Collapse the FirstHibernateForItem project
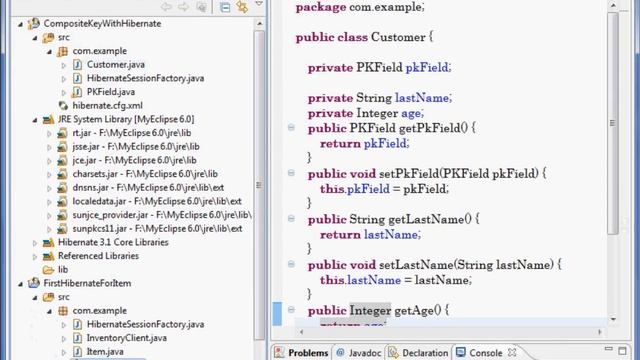The height and width of the screenshot is (360, 640). click(x=20, y=284)
